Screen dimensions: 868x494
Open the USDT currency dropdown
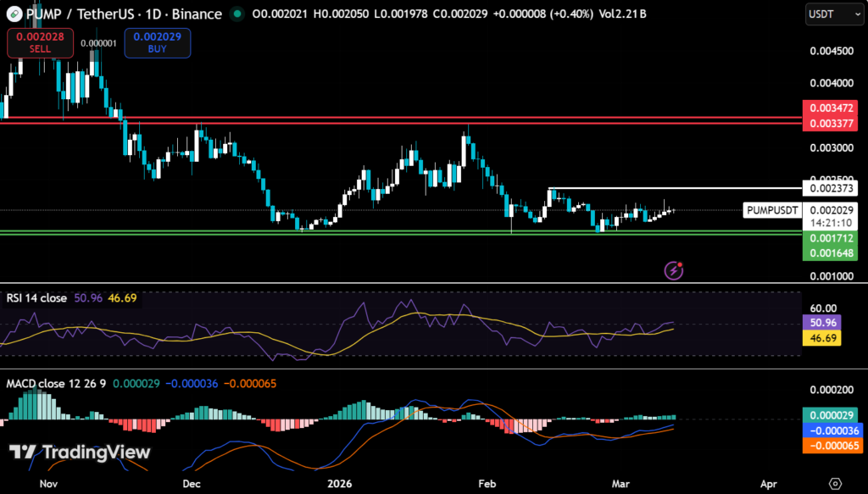pos(834,14)
